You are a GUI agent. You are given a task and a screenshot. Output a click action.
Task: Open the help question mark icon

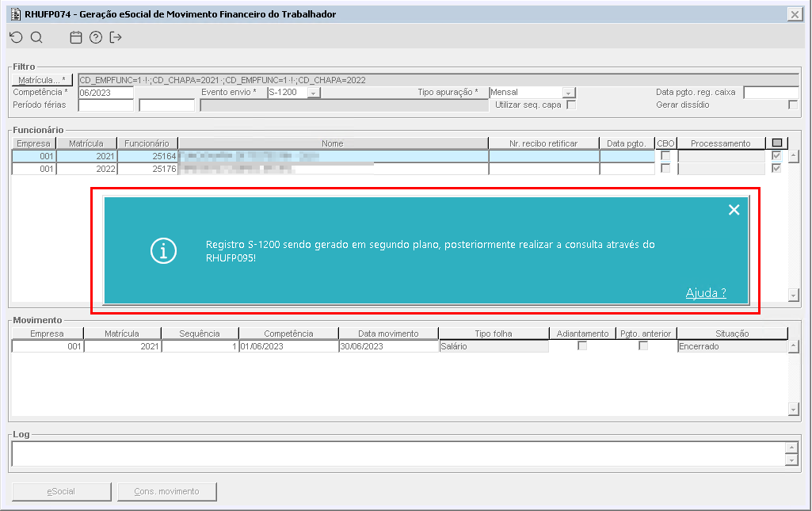point(96,37)
